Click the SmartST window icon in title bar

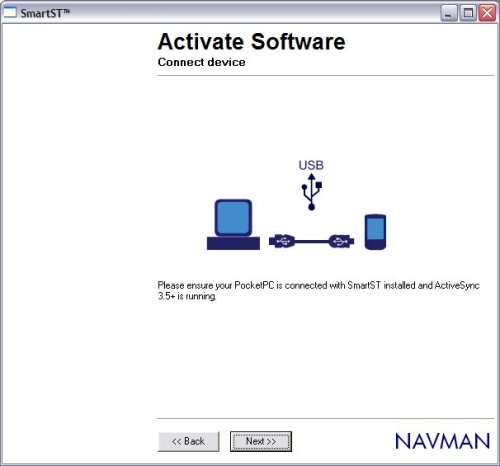pos(10,12)
